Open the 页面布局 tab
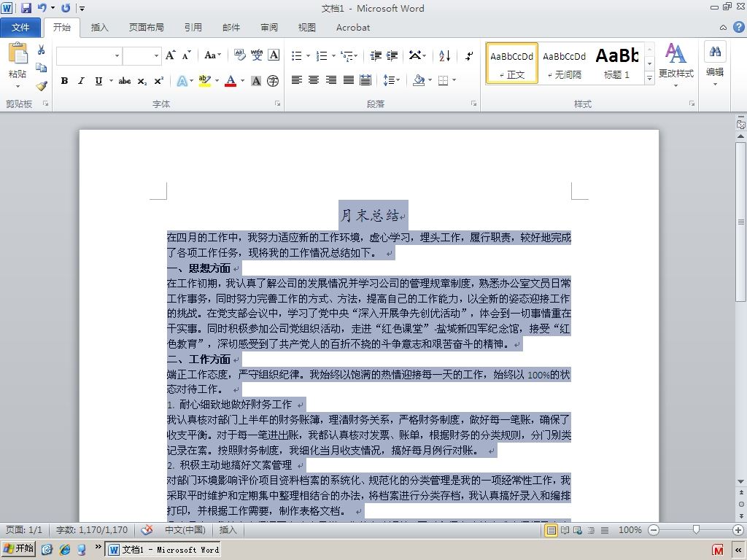The height and width of the screenshot is (560, 747). point(146,27)
